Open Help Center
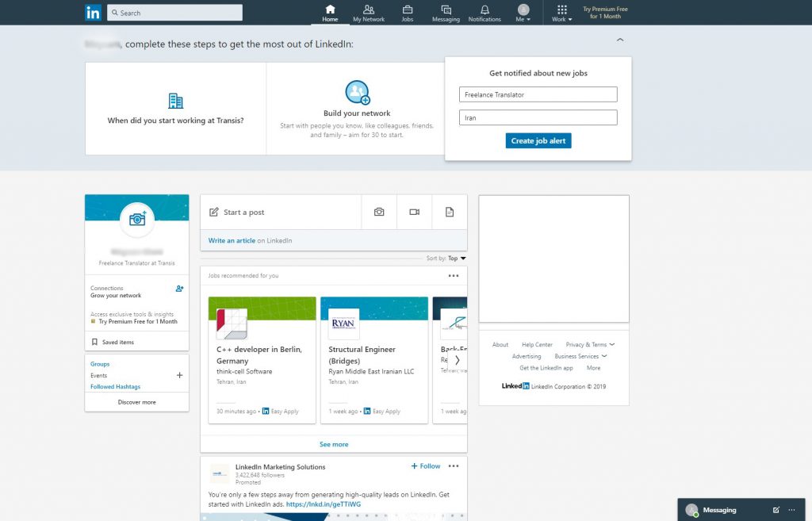The image size is (812, 521). coord(537,344)
